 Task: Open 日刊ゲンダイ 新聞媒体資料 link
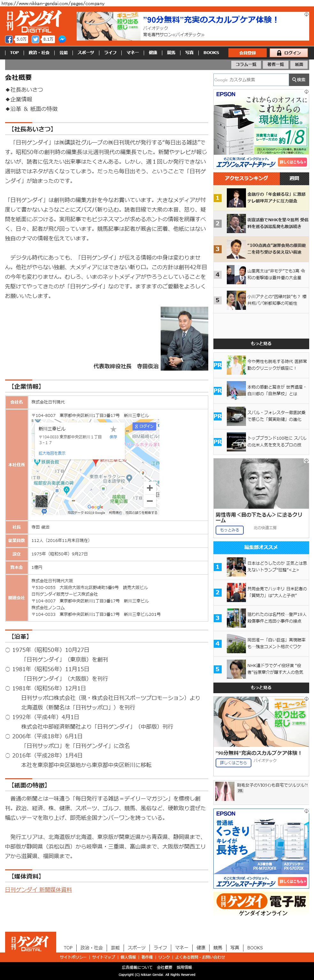tap(38, 890)
